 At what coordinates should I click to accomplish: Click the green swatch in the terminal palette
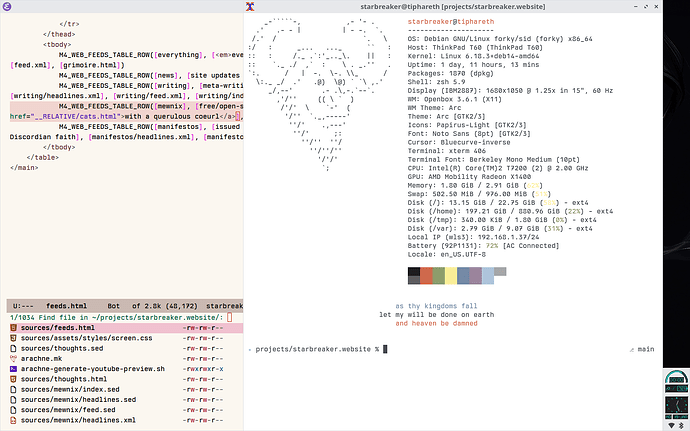pyautogui.click(x=439, y=276)
